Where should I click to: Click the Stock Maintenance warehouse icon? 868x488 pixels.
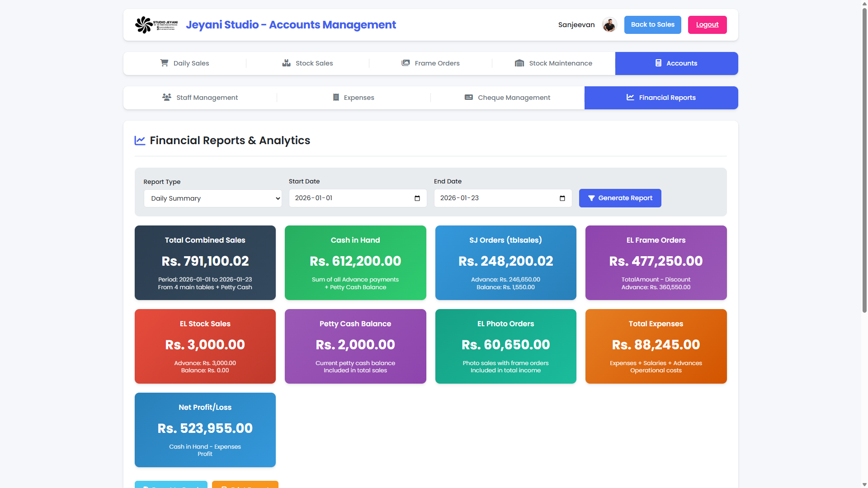point(519,63)
